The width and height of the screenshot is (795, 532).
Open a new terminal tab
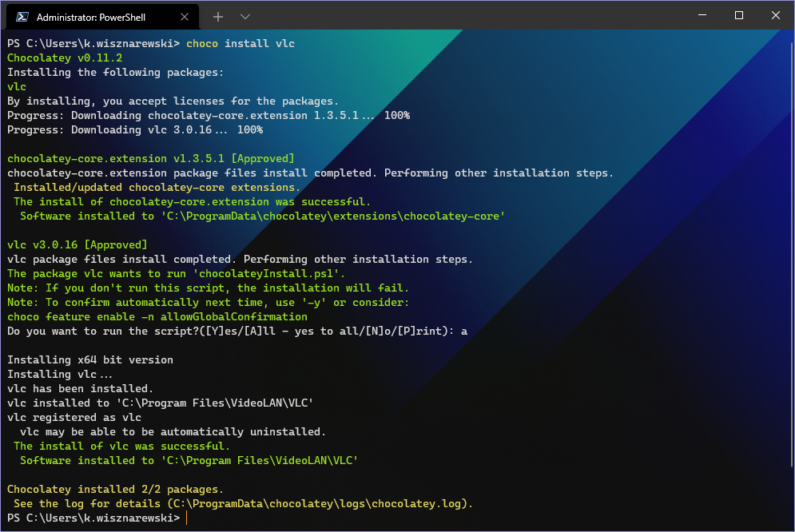[x=218, y=18]
